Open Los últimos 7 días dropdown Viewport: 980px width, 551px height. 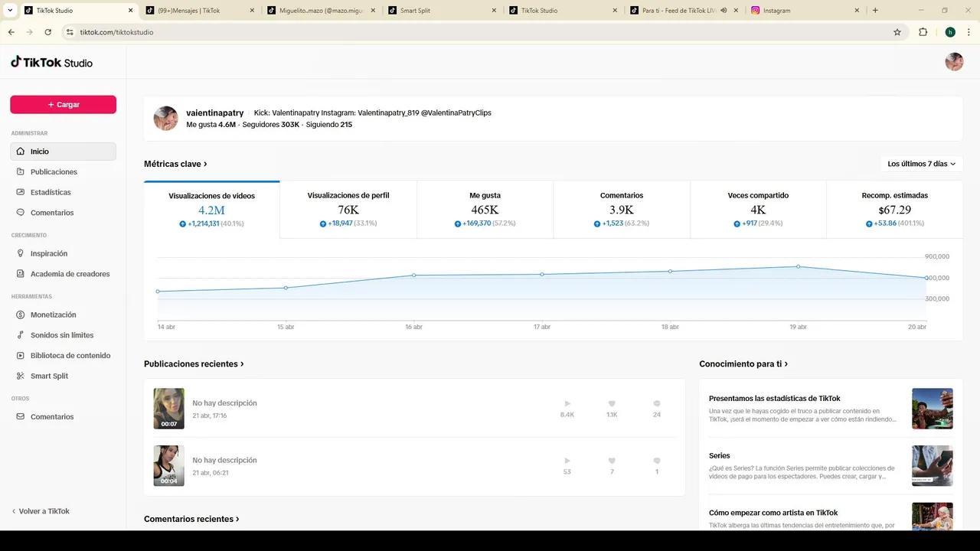[921, 164]
